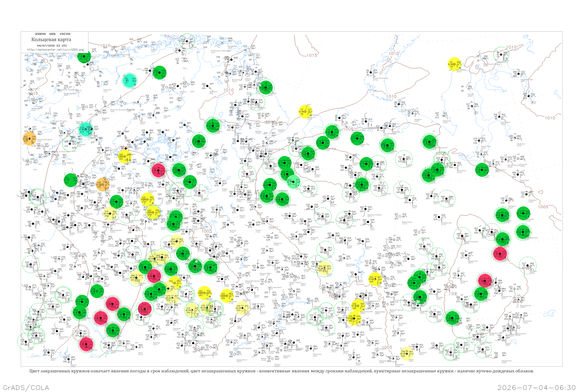Click the yellow circle at Канин Нос station
Image resolution: width=588 pixels, height=392 pixels.
point(306,112)
